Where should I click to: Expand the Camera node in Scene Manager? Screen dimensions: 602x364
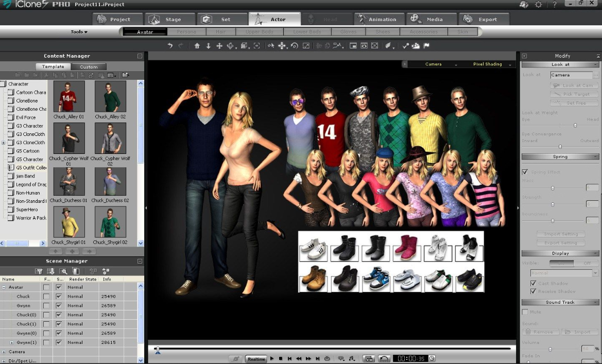coord(4,352)
